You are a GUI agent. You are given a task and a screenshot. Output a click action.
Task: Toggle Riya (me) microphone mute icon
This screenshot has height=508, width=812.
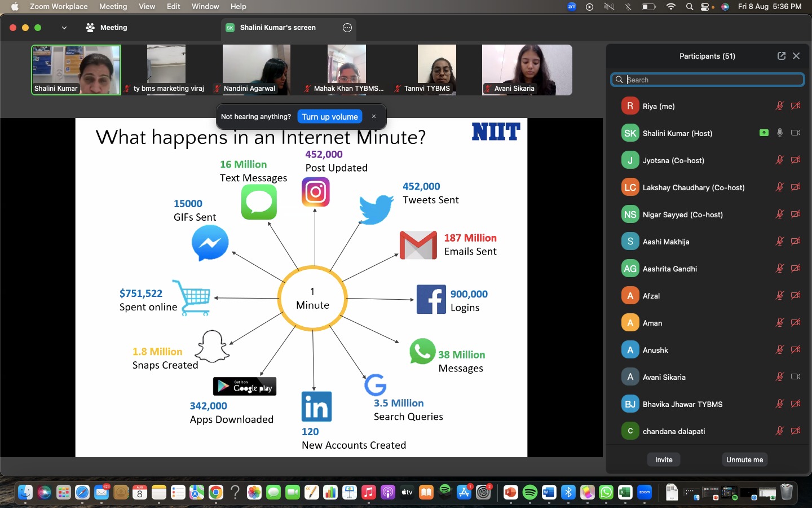point(779,106)
